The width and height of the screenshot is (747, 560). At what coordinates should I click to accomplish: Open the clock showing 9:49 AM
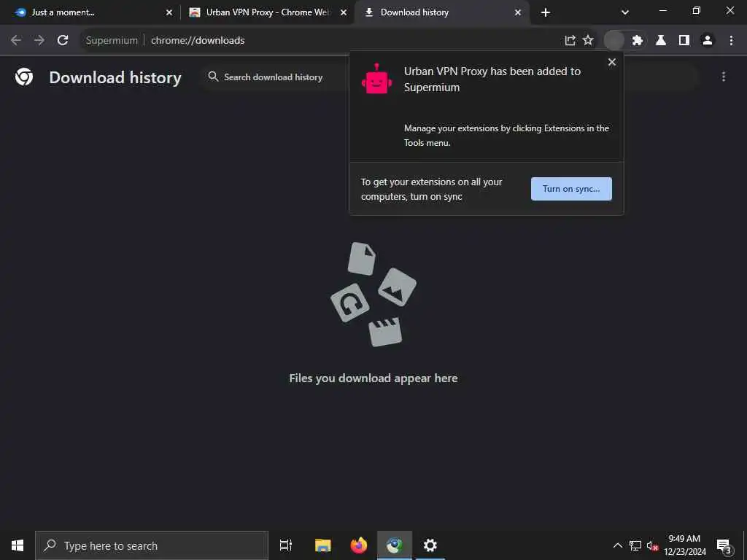[x=684, y=545]
